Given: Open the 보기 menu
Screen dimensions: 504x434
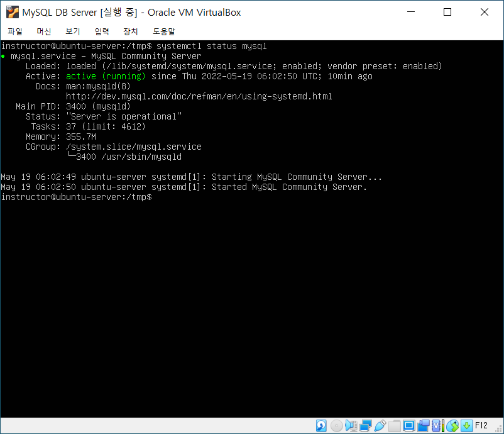Looking at the screenshot, I should pyautogui.click(x=73, y=31).
